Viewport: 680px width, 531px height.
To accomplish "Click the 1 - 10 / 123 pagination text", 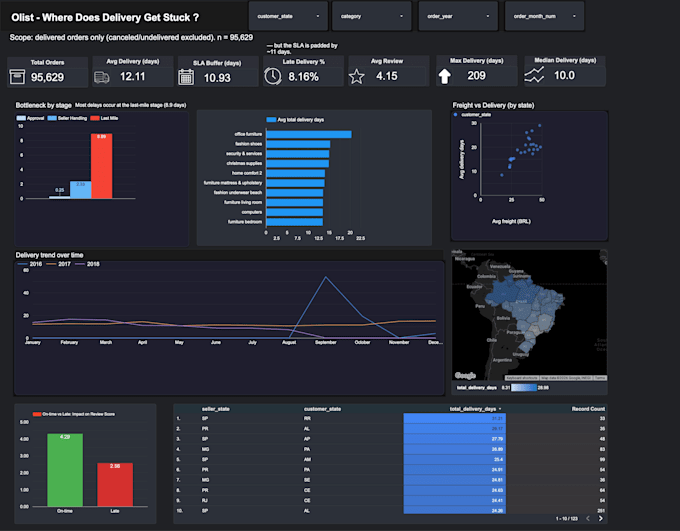I will pyautogui.click(x=567, y=518).
